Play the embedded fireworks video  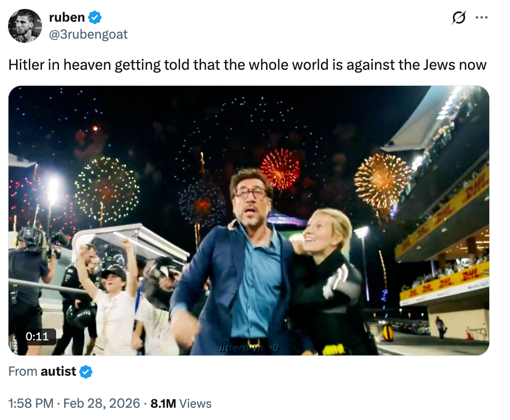[x=249, y=220]
